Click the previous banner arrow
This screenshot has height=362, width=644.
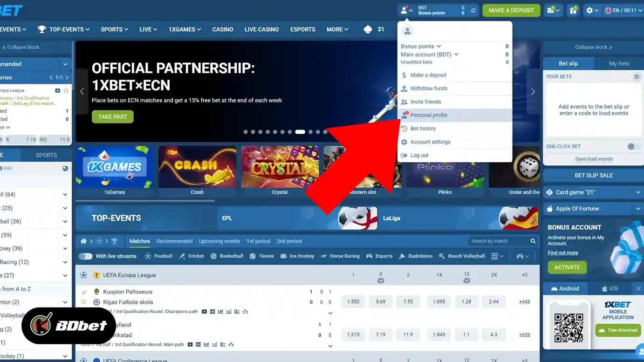pyautogui.click(x=82, y=91)
